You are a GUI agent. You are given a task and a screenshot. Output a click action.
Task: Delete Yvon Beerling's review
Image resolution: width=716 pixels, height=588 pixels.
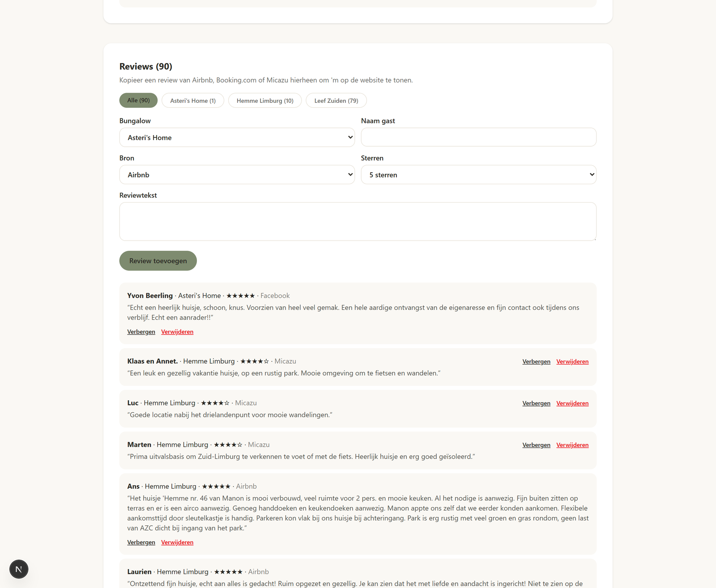click(177, 332)
